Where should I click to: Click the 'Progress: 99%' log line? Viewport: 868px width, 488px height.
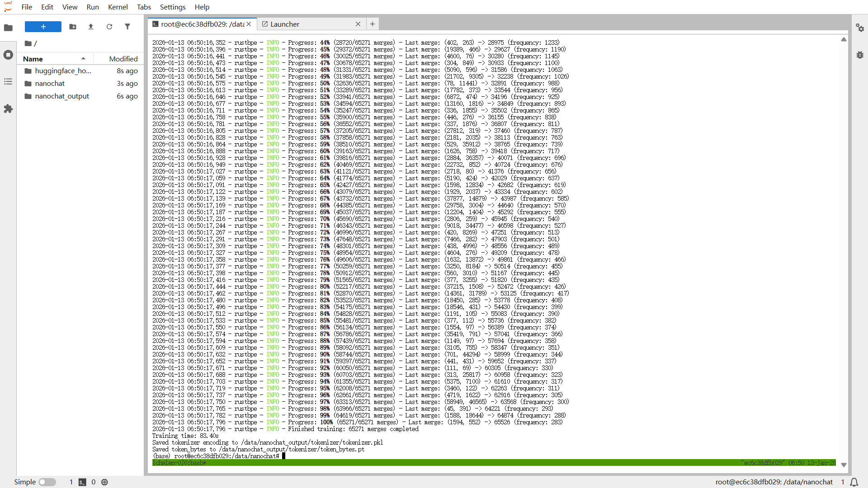359,416
